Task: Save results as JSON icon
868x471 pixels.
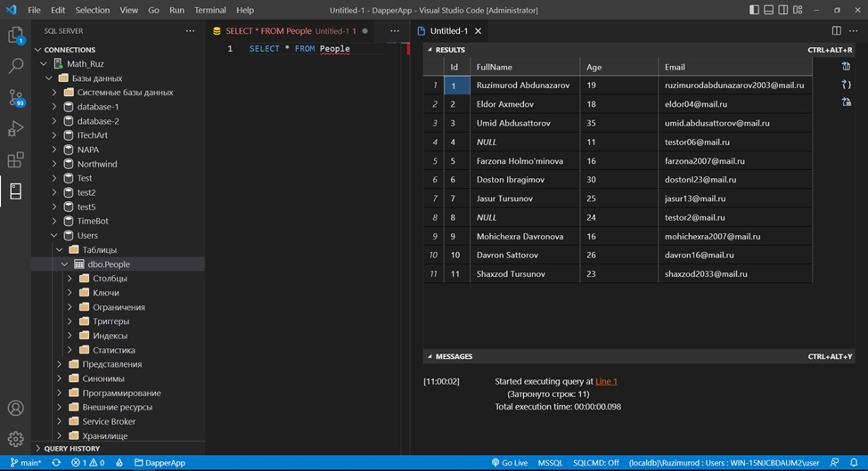Action: pos(846,84)
